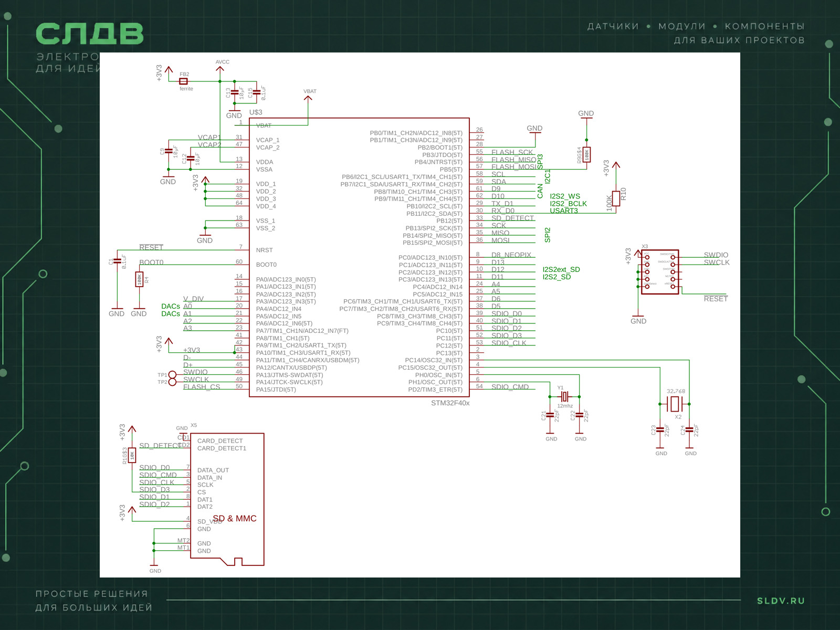Click the TP1 test point circle
Image resolution: width=840 pixels, height=630 pixels.
tap(172, 375)
